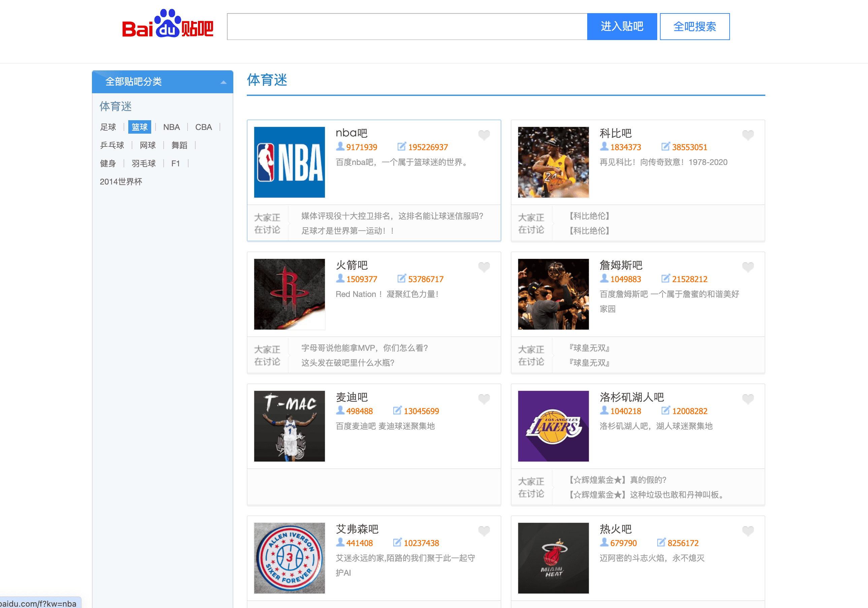Click the Baidu Tieba logo

pos(167,25)
